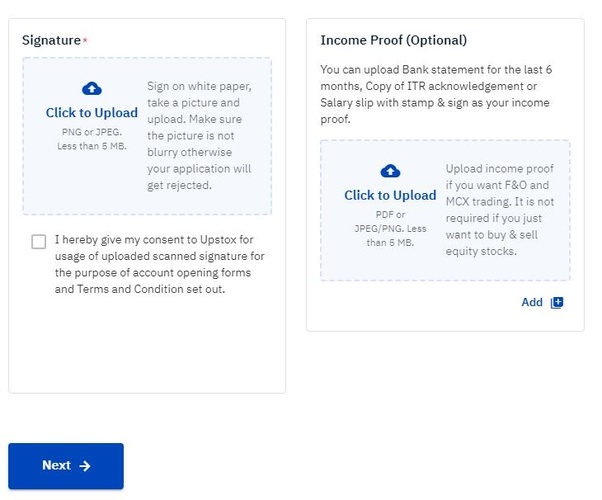Click the "PNG or JPEG. Less than 5 MB" hint
The height and width of the screenshot is (500, 602).
91,138
